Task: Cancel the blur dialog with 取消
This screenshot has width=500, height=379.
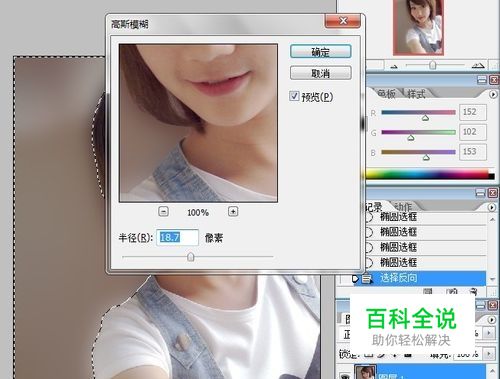Action: point(320,73)
